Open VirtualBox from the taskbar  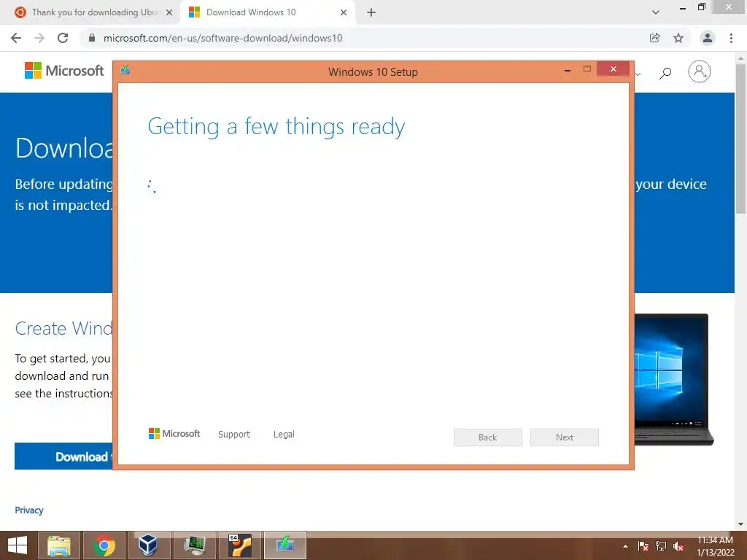pyautogui.click(x=149, y=545)
